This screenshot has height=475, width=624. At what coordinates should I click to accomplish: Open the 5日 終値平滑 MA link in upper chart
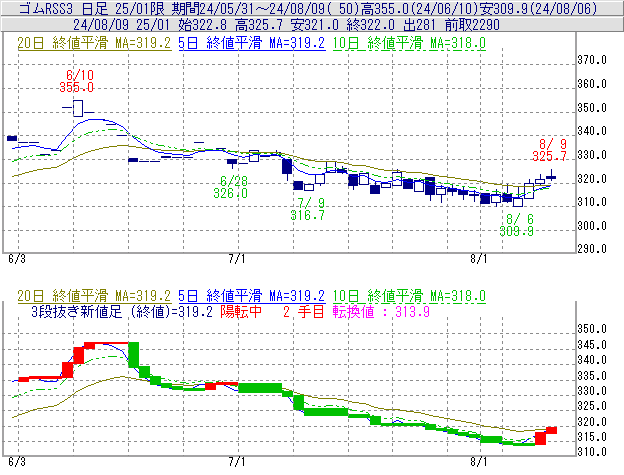(252, 43)
